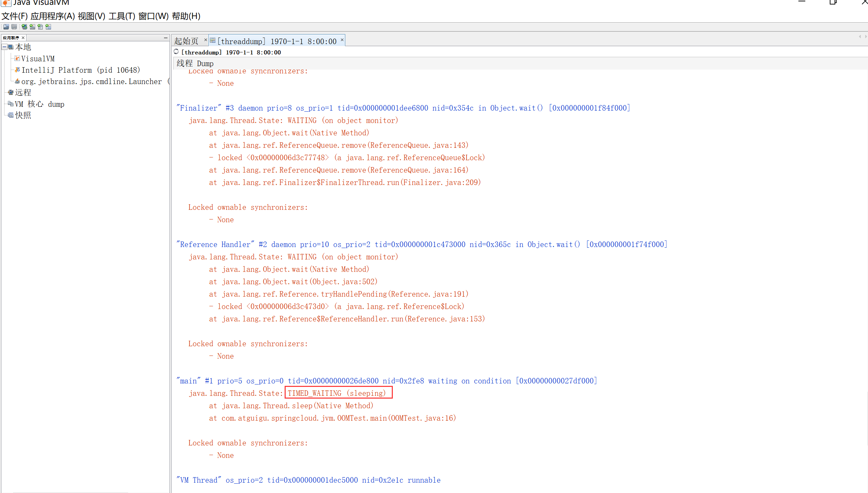Open the 窗口(W) menu
The image size is (868, 493).
[x=154, y=16]
